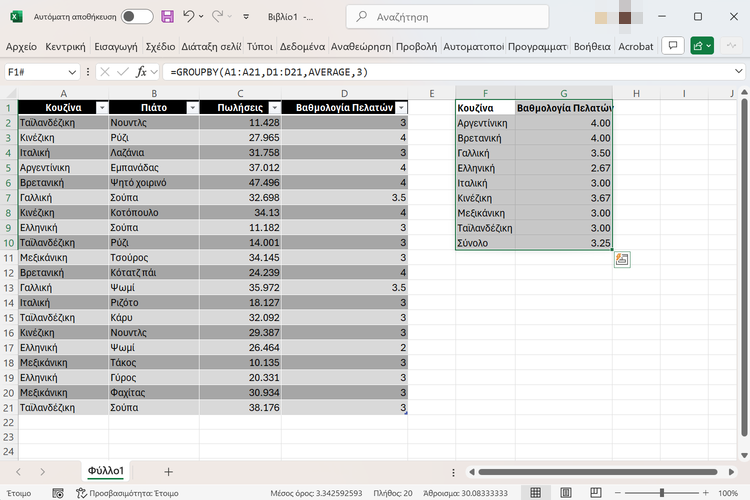Image resolution: width=750 pixels, height=500 pixels.
Task: Click the macro recording icon in status bar
Action: (58, 493)
